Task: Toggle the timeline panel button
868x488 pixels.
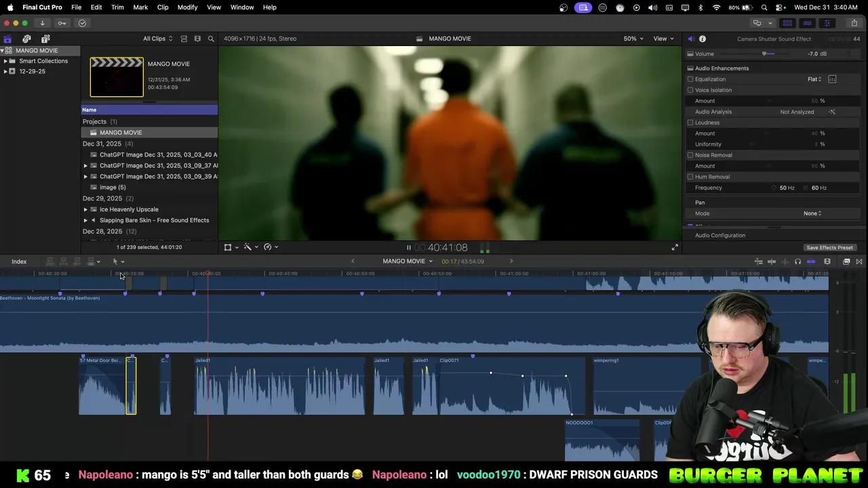Action: pos(807,23)
